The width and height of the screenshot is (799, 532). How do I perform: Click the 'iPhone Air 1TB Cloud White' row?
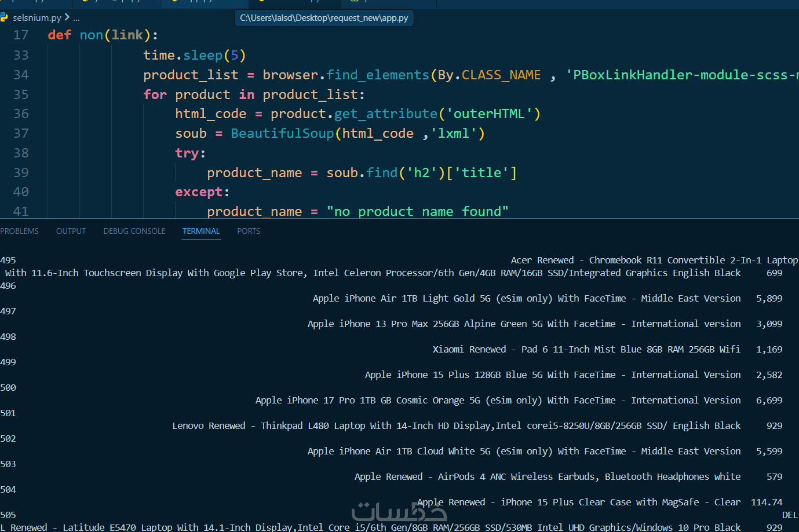pos(524,452)
